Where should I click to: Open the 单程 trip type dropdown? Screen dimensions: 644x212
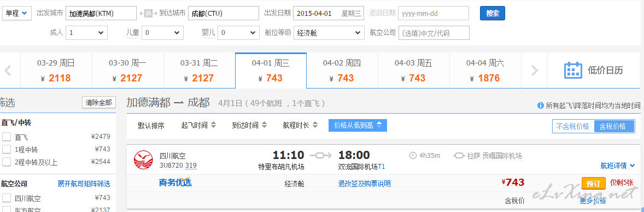[17, 13]
